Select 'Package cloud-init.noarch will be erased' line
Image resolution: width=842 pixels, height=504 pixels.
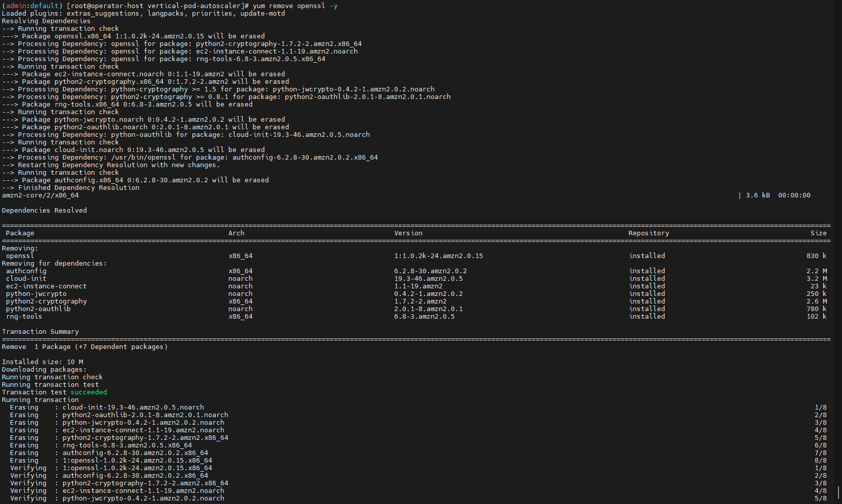[133, 150]
